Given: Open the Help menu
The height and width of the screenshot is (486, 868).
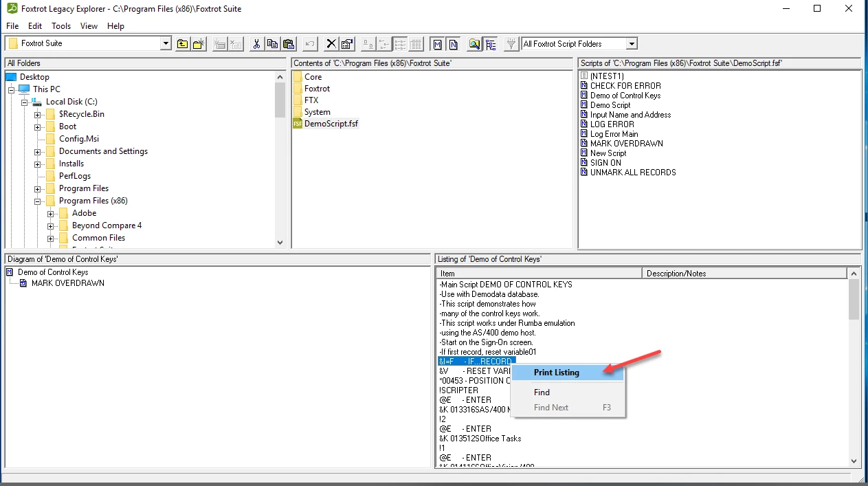Looking at the screenshot, I should point(115,26).
